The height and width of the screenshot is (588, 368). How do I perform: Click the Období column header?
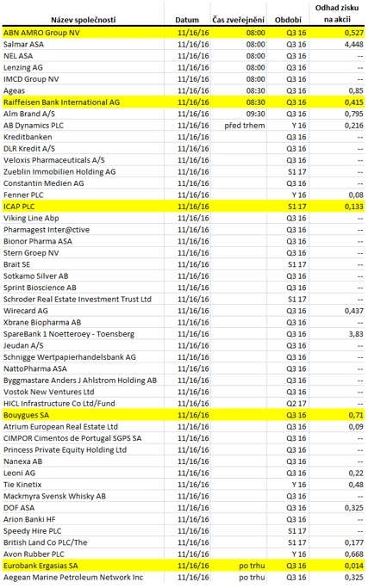click(x=288, y=20)
